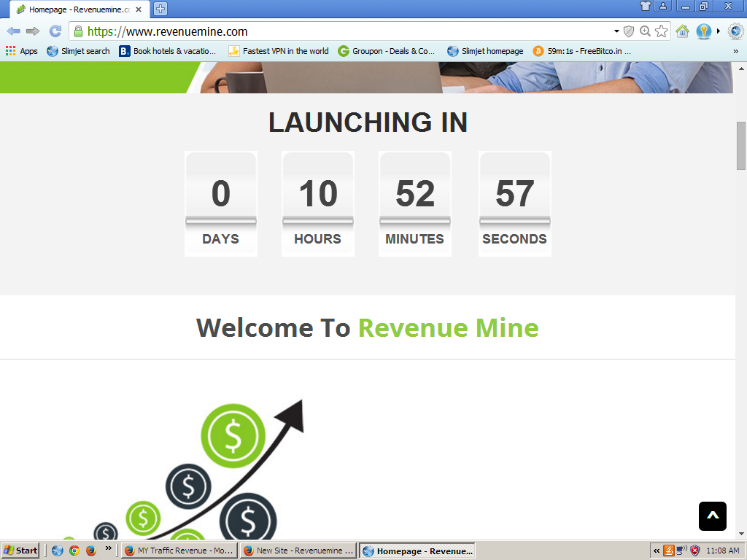The width and height of the screenshot is (747, 560).
Task: Open the Book hotels & vacations bookmark
Action: tap(168, 51)
